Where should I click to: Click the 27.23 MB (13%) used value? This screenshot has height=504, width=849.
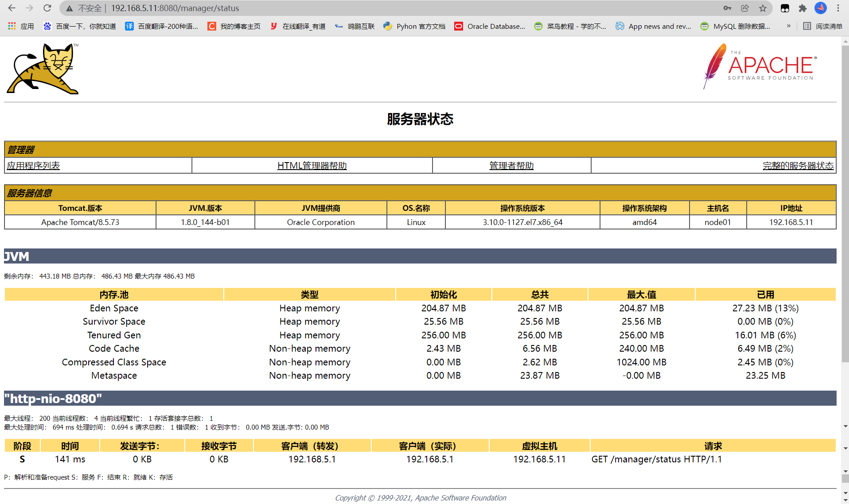[765, 308]
